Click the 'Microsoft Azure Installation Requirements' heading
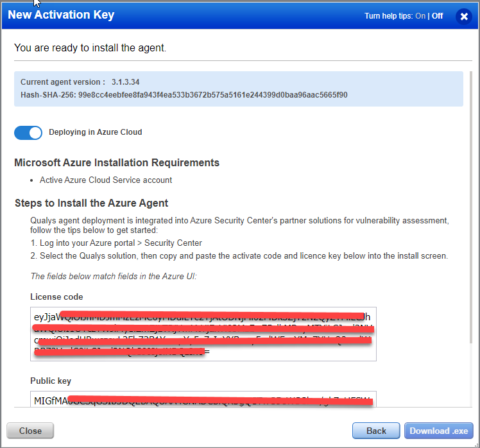The width and height of the screenshot is (480, 448). pos(117,162)
